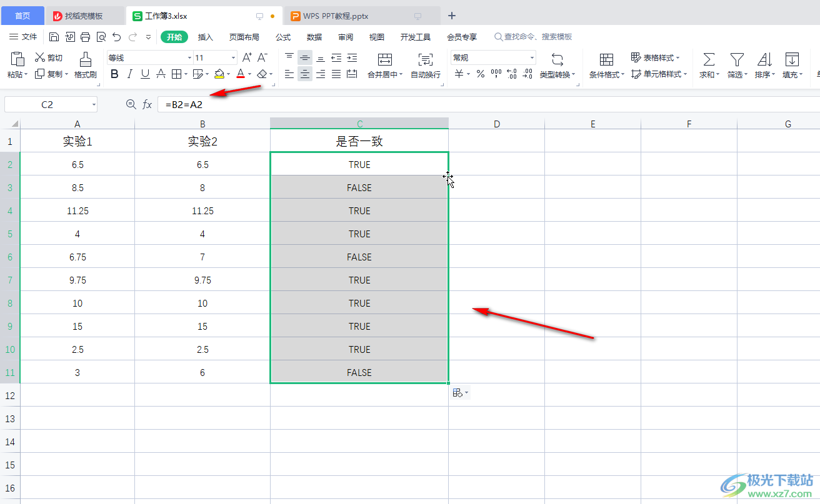Open the autofill options button below column C
The image size is (820, 504).
click(x=460, y=393)
